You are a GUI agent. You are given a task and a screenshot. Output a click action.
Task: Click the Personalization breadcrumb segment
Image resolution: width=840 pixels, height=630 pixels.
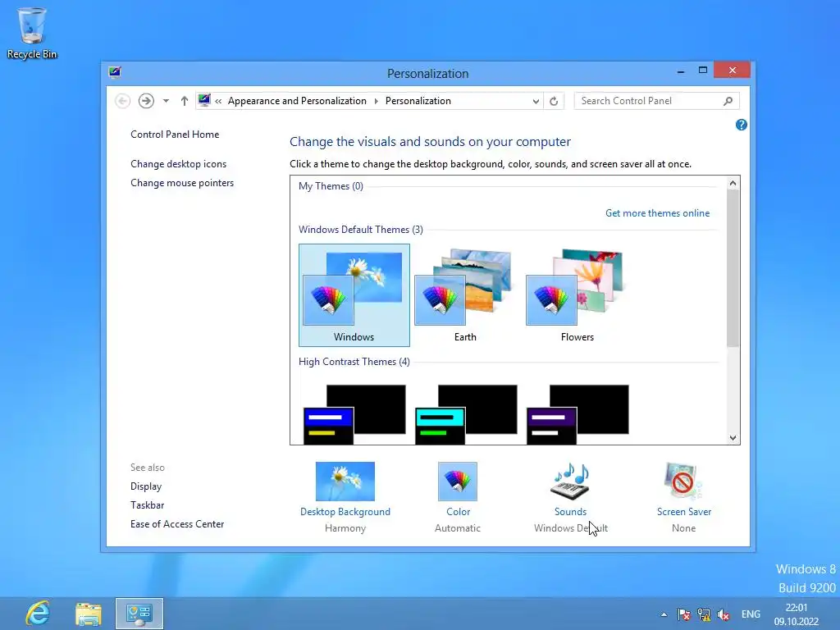(418, 101)
